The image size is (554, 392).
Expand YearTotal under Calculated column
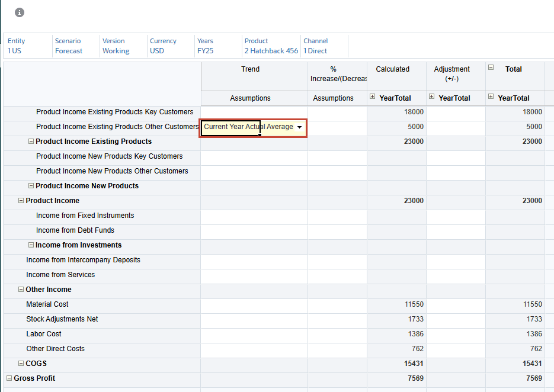pyautogui.click(x=373, y=97)
